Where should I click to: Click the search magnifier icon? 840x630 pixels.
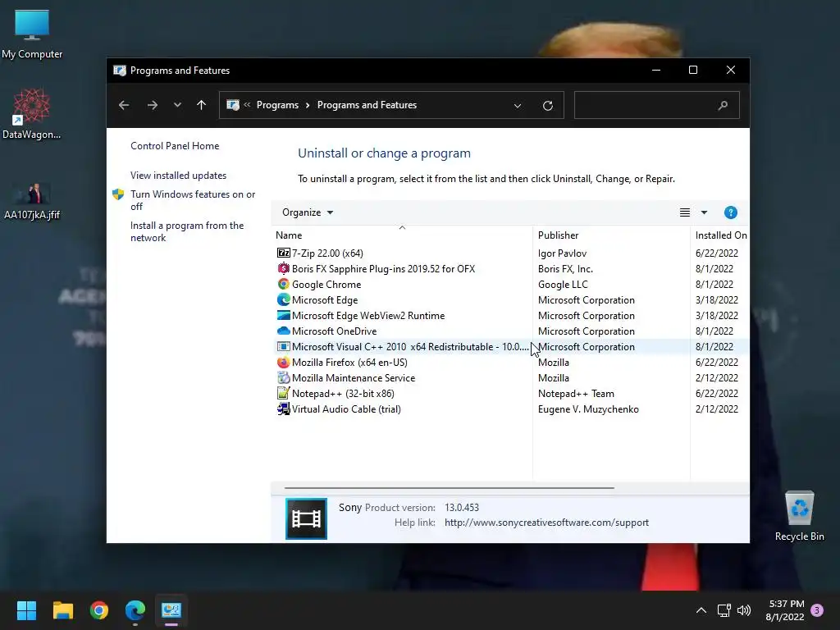(723, 105)
